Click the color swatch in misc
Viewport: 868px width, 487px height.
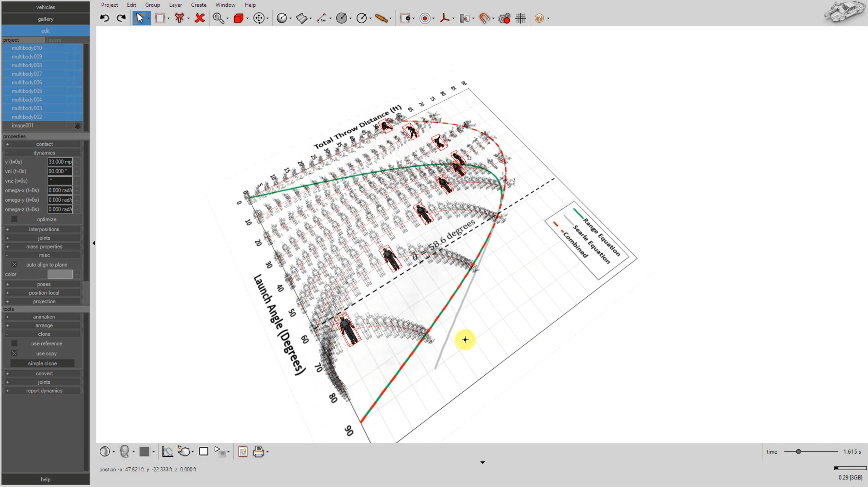pyautogui.click(x=60, y=274)
